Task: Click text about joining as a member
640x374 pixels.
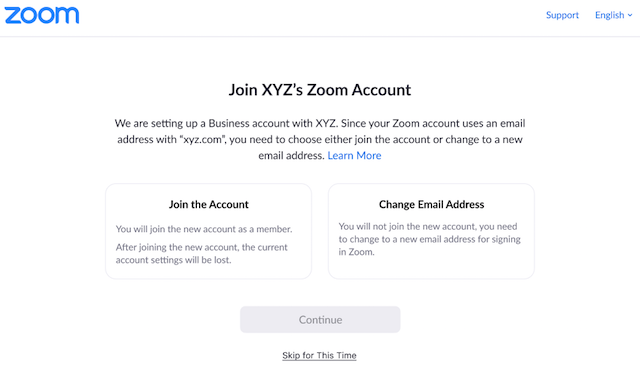Action: coord(204,229)
